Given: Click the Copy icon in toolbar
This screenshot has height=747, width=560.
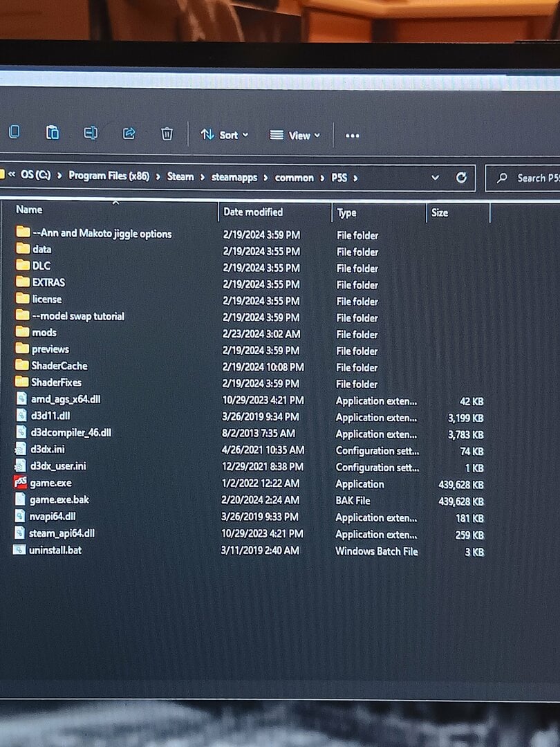Looking at the screenshot, I should click(x=15, y=131).
